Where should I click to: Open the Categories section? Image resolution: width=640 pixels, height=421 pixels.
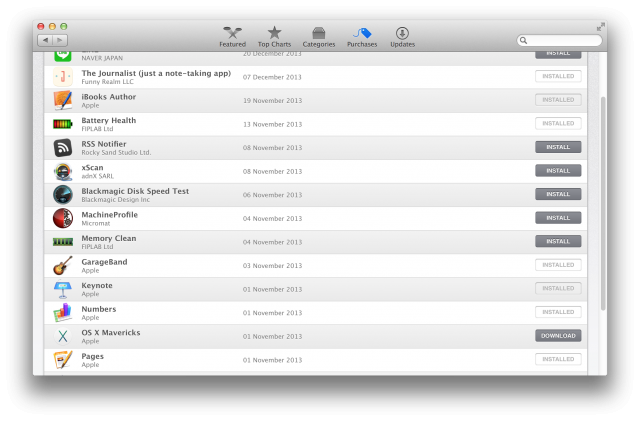click(x=318, y=37)
